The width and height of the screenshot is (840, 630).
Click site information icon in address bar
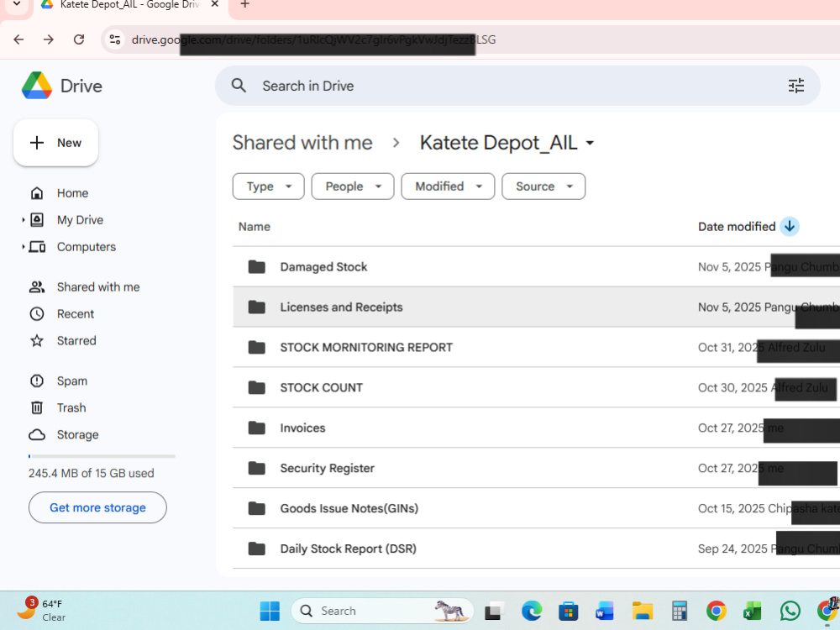tap(114, 39)
